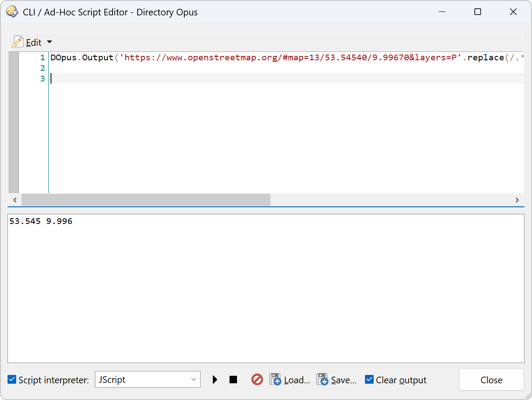Click the right scroll arrow of the editor
532x400 pixels.
(x=517, y=200)
